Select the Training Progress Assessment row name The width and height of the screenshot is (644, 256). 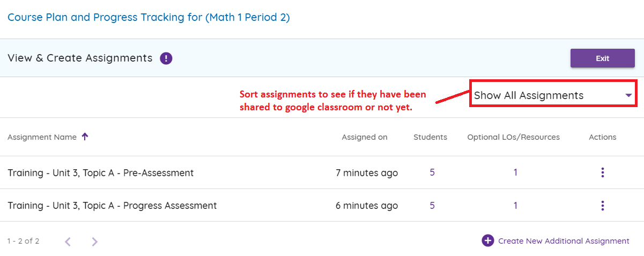[x=112, y=206]
